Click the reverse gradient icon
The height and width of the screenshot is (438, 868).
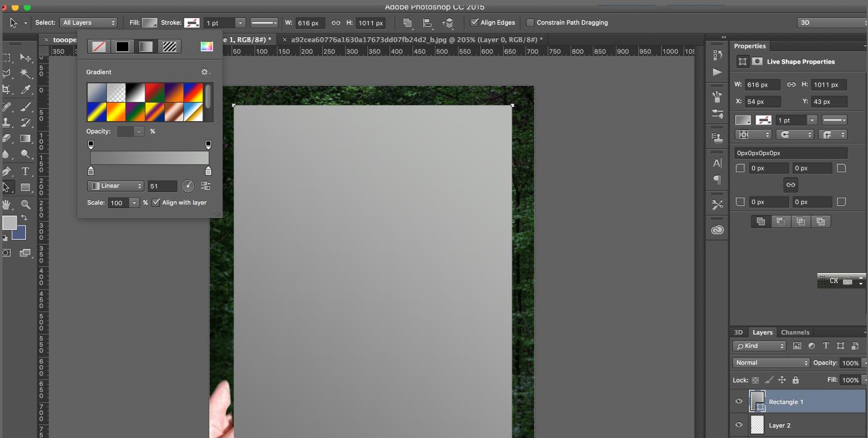point(206,186)
